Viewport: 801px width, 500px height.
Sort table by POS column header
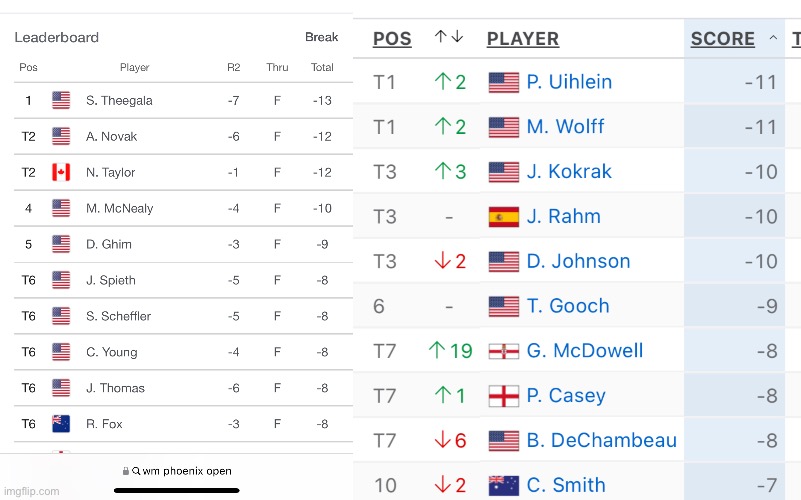392,39
